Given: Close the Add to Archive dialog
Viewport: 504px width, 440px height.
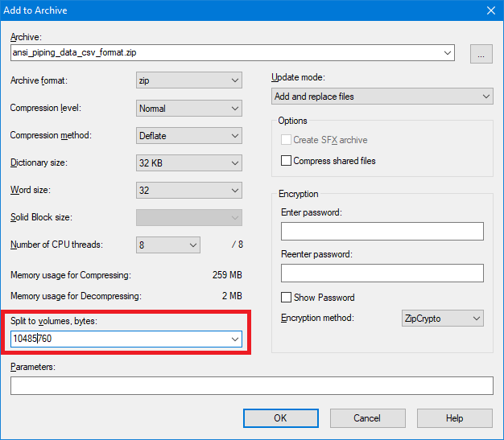Looking at the screenshot, I should 490,10.
